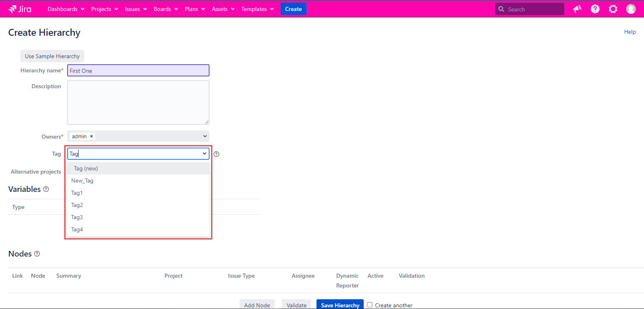
Task: Open the settings gear icon
Action: point(613,9)
